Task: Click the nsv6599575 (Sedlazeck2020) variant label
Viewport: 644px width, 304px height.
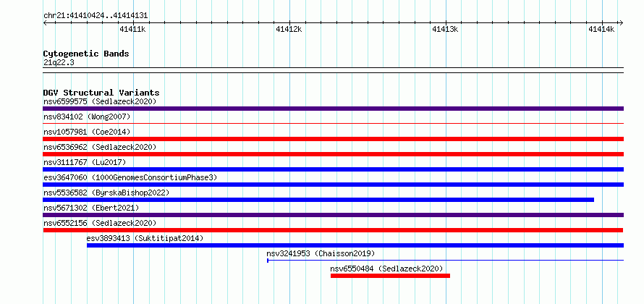Action: (100, 101)
